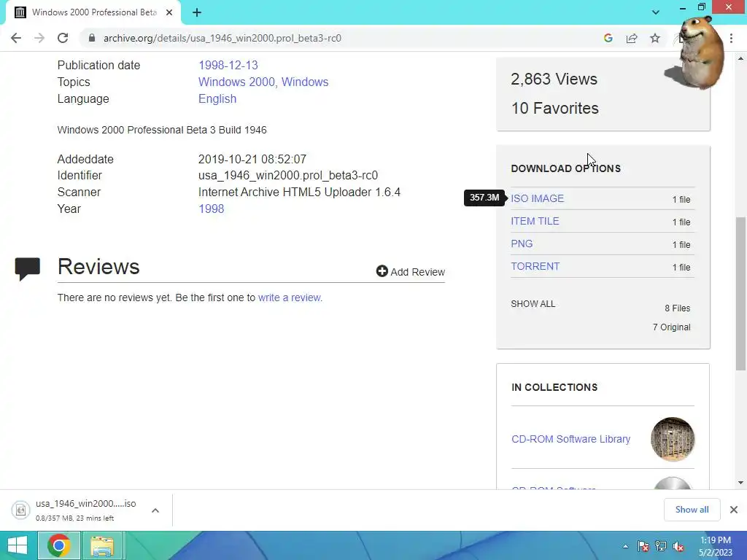Bookmark this page with the star icon

pyautogui.click(x=655, y=38)
